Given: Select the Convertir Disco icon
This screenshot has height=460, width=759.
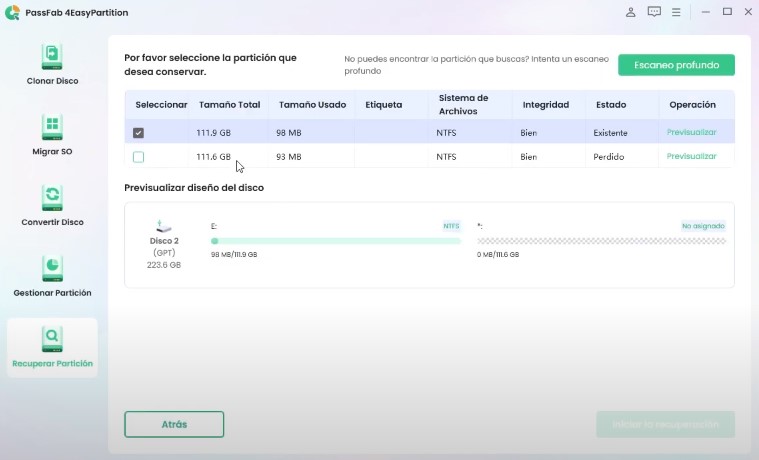Looking at the screenshot, I should [x=52, y=197].
